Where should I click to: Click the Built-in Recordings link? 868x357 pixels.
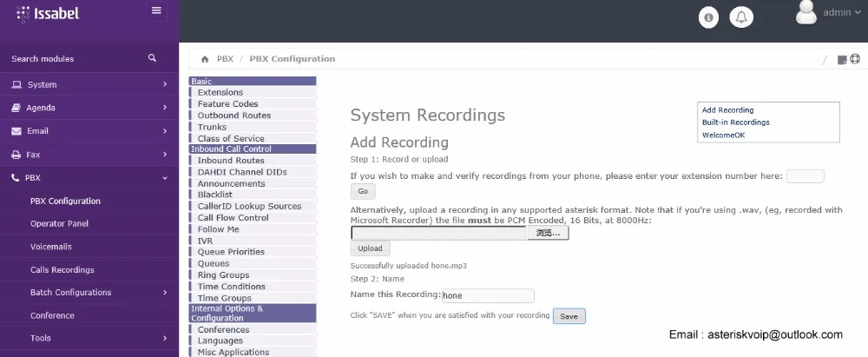click(x=736, y=122)
